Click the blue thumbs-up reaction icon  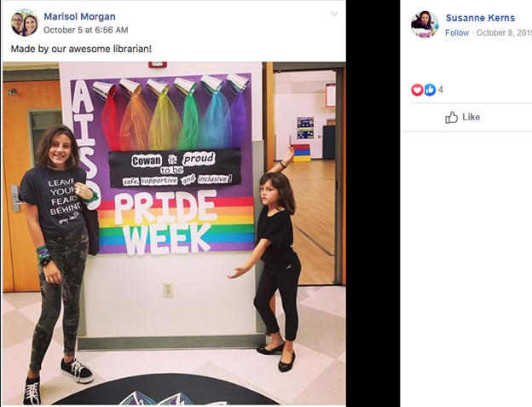(x=430, y=90)
